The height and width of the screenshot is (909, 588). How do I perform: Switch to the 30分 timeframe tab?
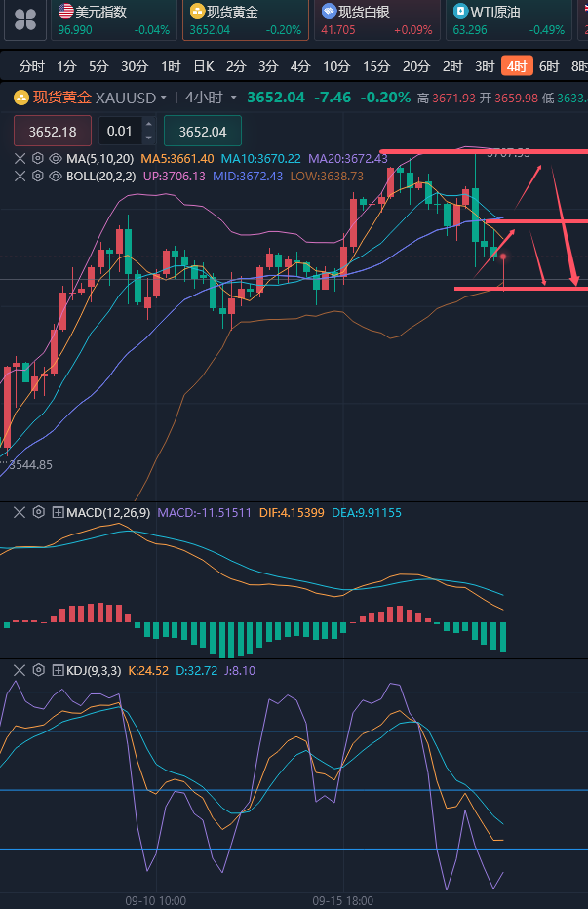coord(135,66)
